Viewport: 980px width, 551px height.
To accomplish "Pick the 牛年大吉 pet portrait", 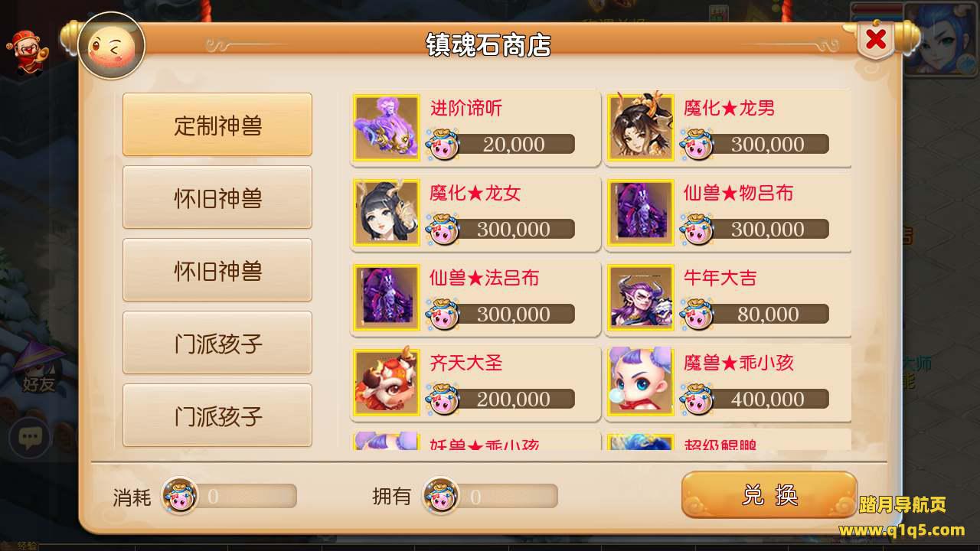I will pos(641,297).
